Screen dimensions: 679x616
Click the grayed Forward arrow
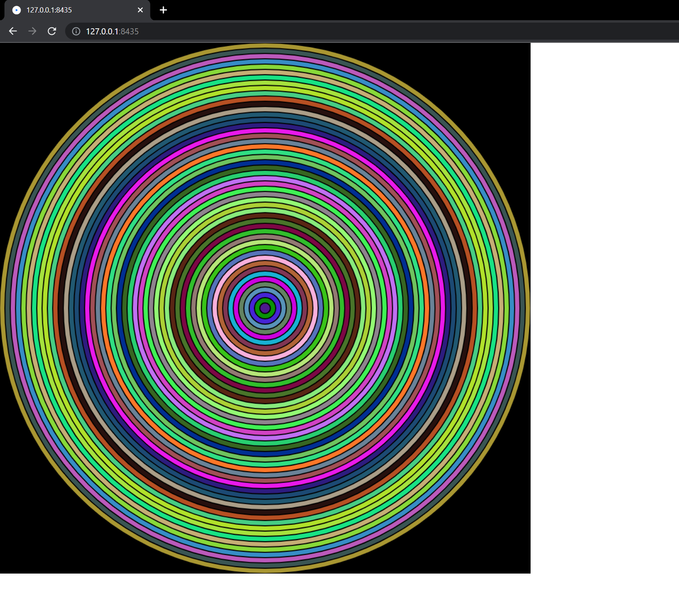tap(32, 31)
